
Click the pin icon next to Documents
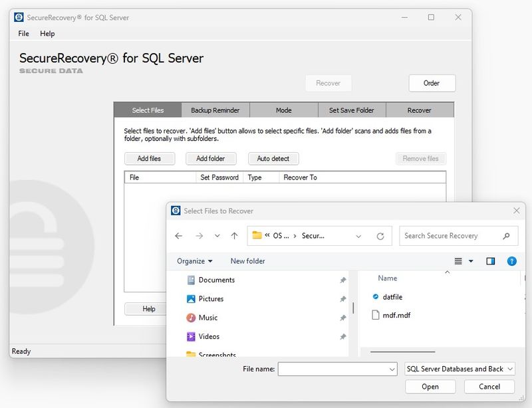[x=342, y=280]
